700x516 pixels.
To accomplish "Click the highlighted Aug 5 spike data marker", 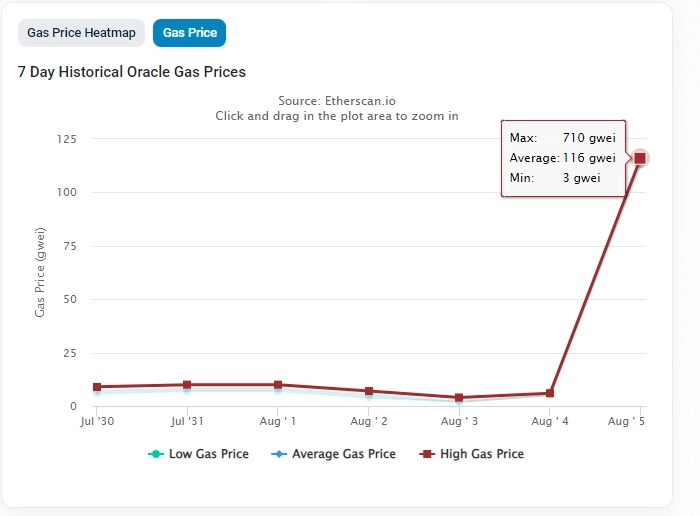I will (640, 158).
